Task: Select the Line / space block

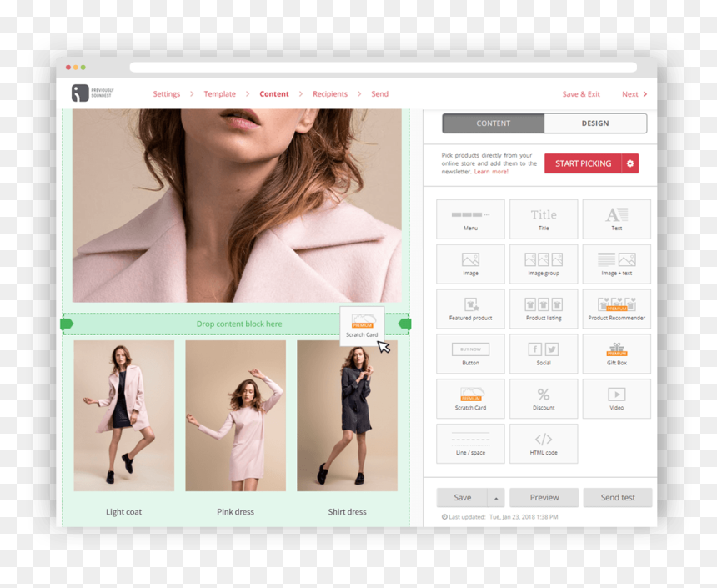Action: [x=470, y=444]
